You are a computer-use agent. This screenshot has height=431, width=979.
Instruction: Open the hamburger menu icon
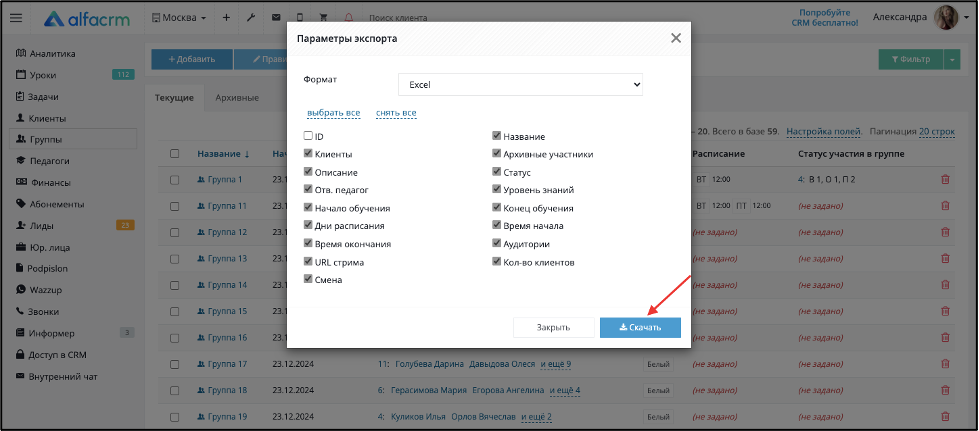click(x=16, y=18)
